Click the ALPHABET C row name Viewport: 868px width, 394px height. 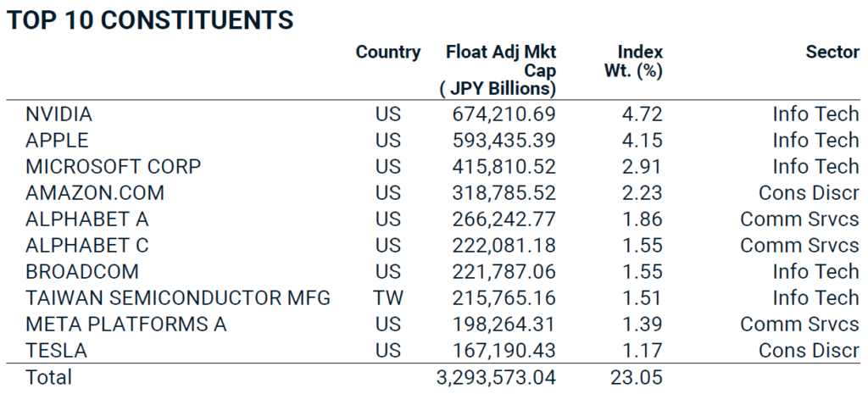pos(86,246)
